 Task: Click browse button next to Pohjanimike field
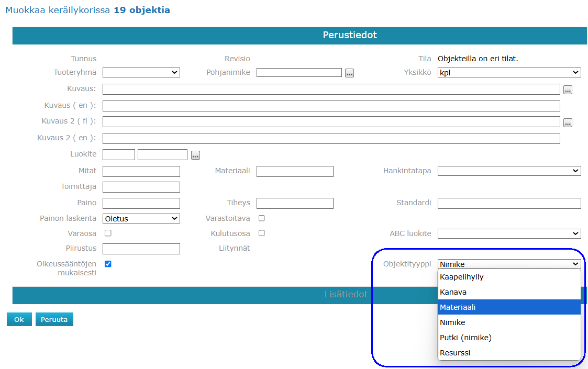[350, 73]
